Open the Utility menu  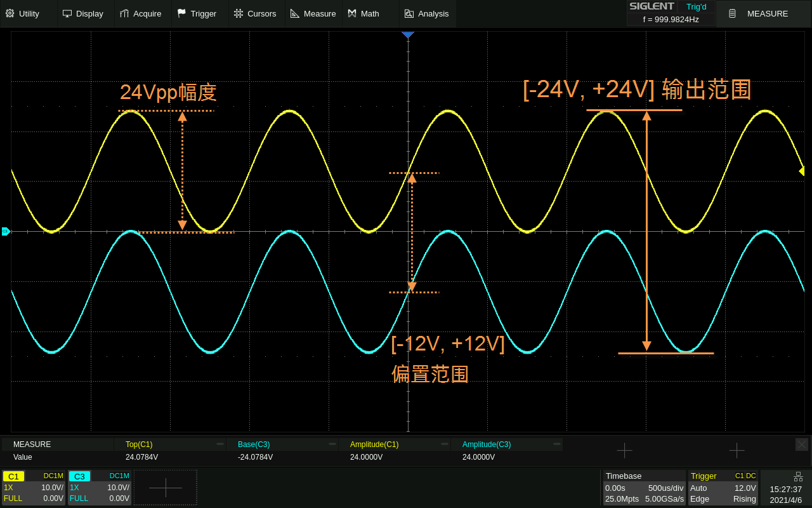click(x=23, y=13)
